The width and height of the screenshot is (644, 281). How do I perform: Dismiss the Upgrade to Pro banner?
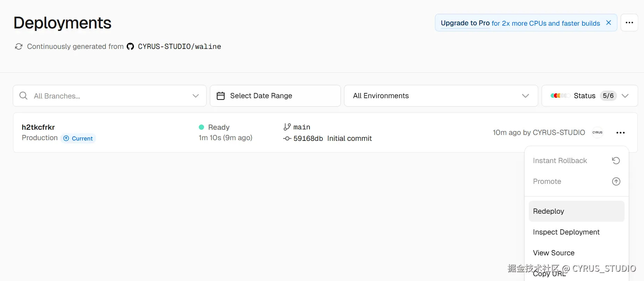608,23
